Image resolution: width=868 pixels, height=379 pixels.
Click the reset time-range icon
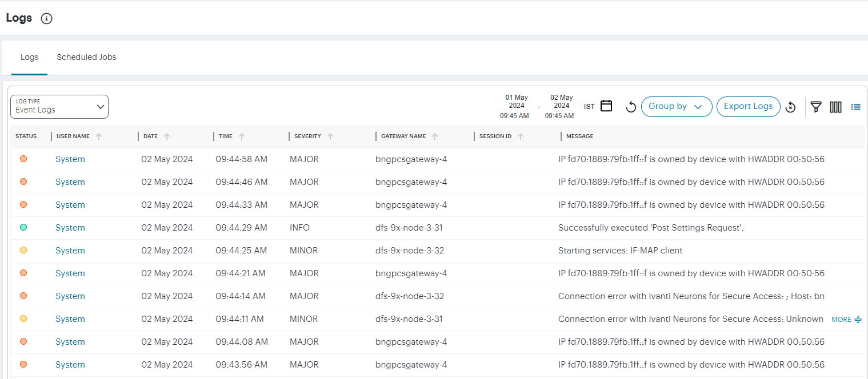point(790,107)
